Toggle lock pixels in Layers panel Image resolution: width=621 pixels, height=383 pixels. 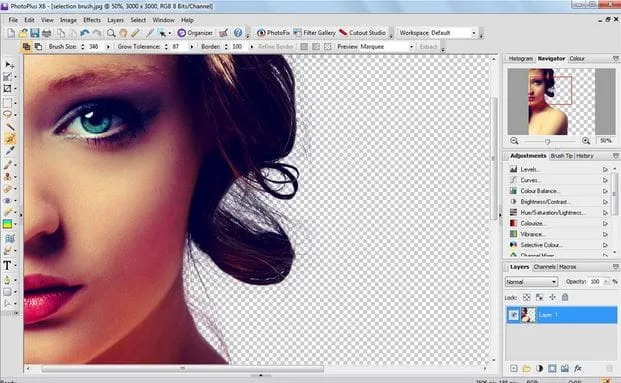click(539, 297)
